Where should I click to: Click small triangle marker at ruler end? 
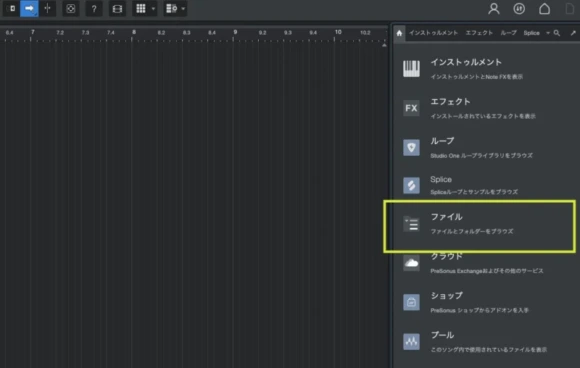point(384,45)
